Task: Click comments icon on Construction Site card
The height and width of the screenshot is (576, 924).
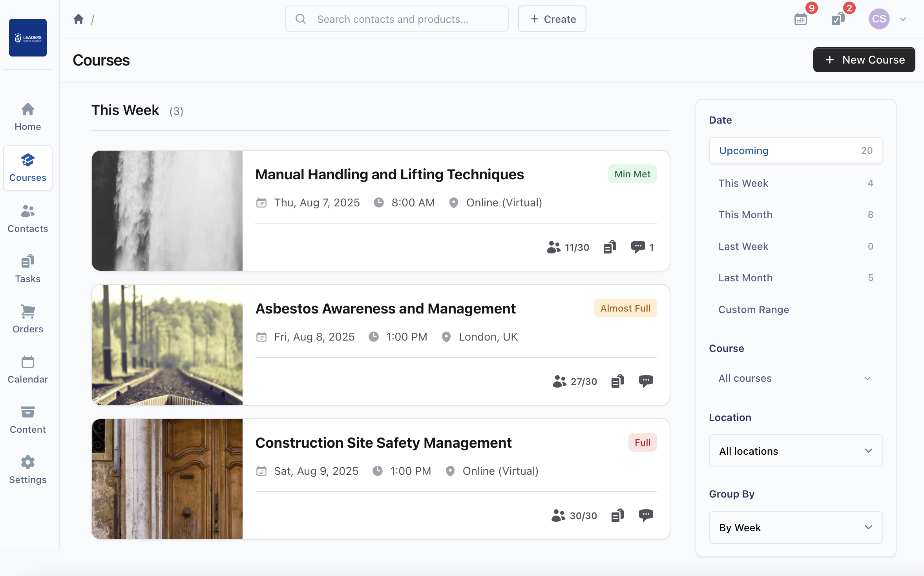Action: click(646, 516)
